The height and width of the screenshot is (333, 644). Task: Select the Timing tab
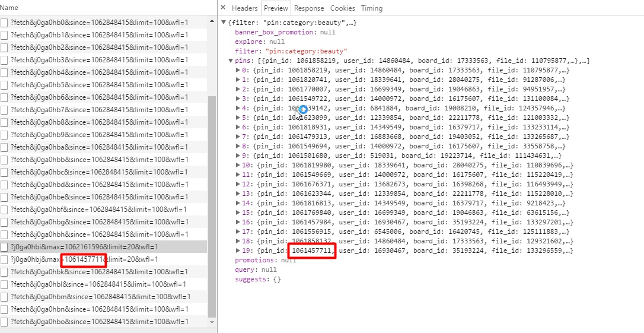[372, 8]
